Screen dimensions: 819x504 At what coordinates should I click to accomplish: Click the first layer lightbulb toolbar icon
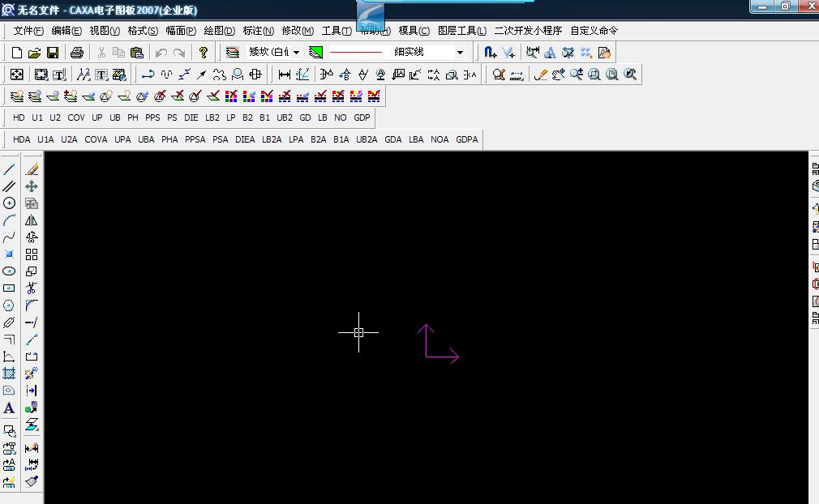click(17, 96)
